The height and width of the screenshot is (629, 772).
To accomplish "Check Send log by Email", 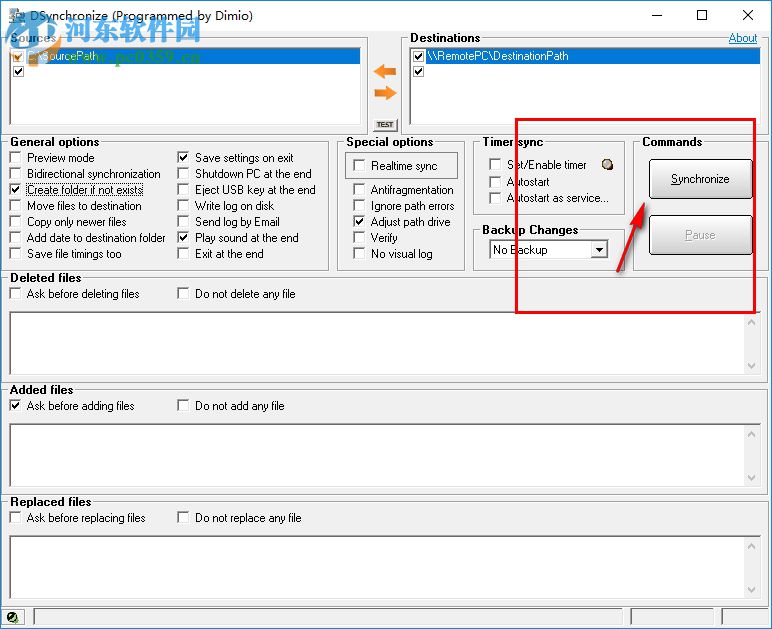I will (183, 221).
